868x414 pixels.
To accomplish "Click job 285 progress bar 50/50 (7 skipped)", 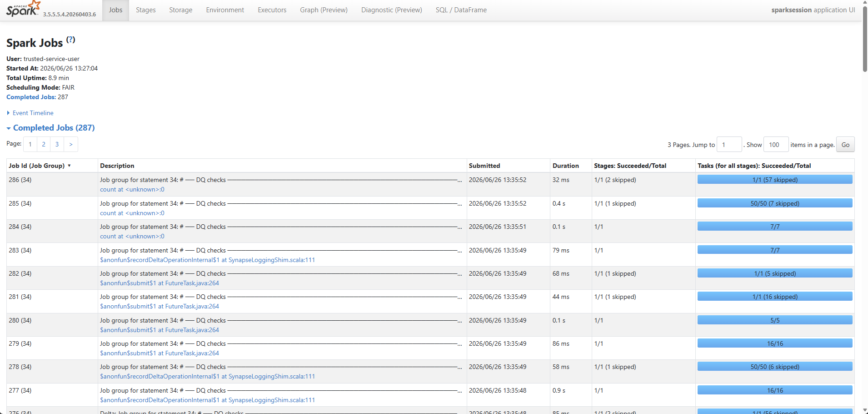I will (775, 203).
